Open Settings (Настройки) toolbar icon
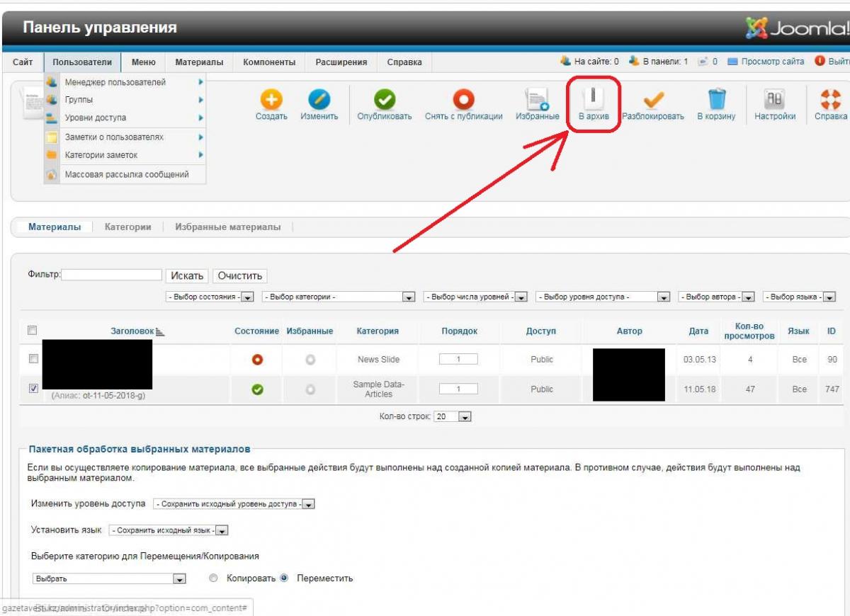Screen dimensions: 850x616 [774, 100]
